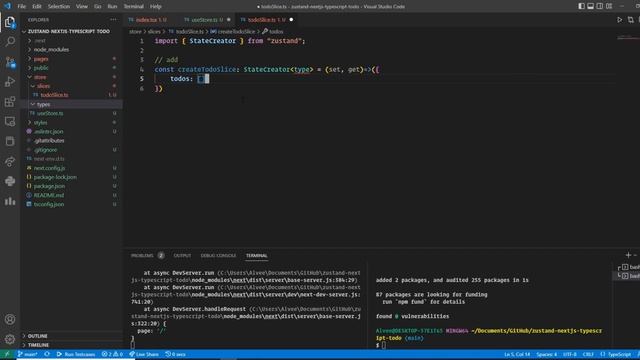The height and width of the screenshot is (360, 640).
Task: Click the VS Code logo in title bar
Action: click(x=7, y=6)
